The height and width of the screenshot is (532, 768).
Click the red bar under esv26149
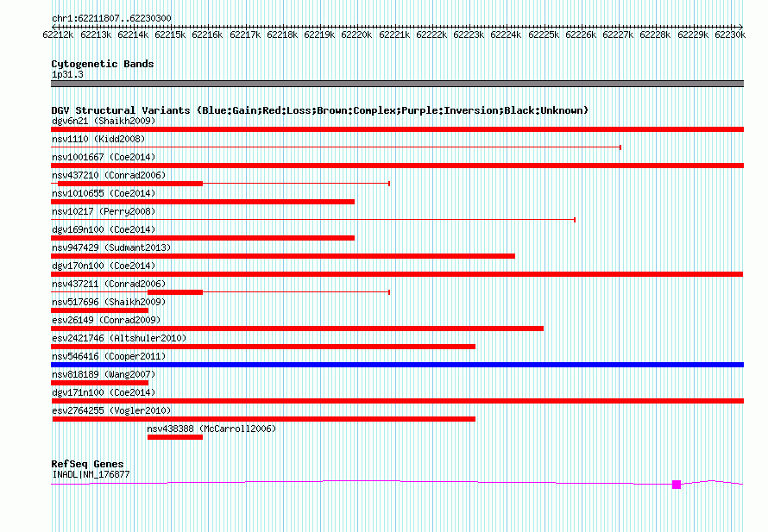(298, 329)
